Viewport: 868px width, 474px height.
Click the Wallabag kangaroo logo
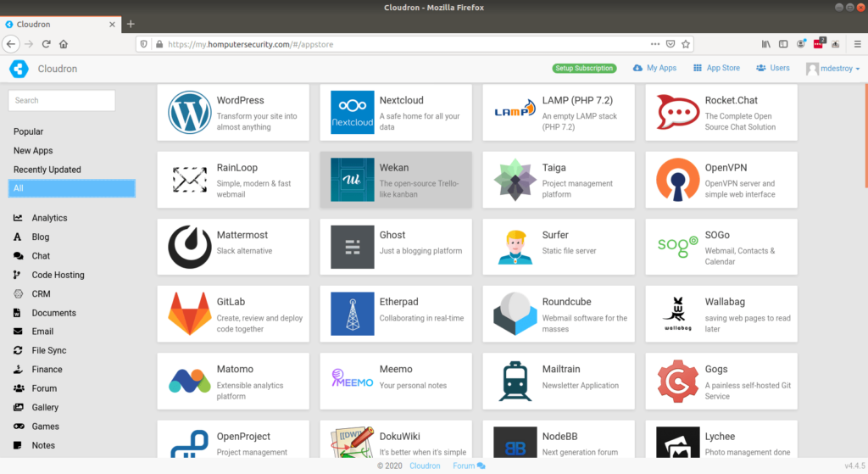pos(677,314)
